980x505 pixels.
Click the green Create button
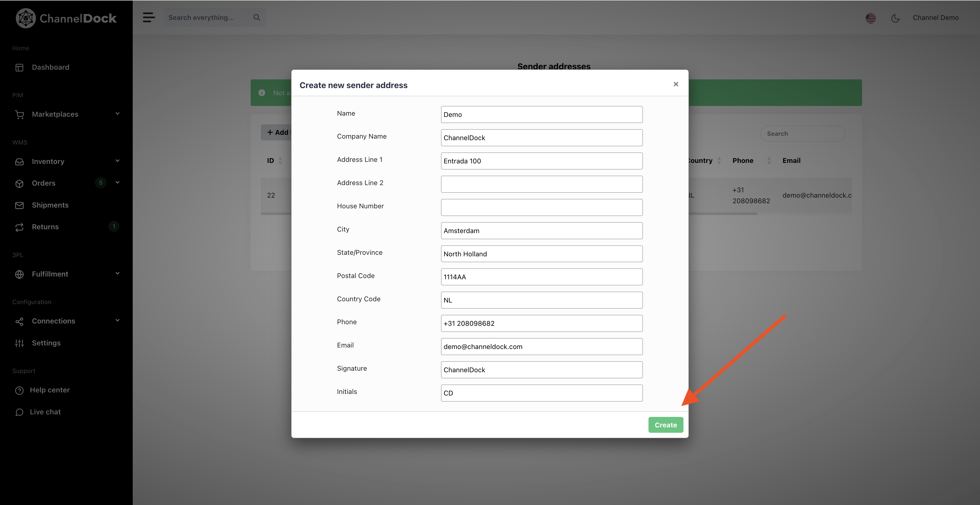[x=665, y=425]
